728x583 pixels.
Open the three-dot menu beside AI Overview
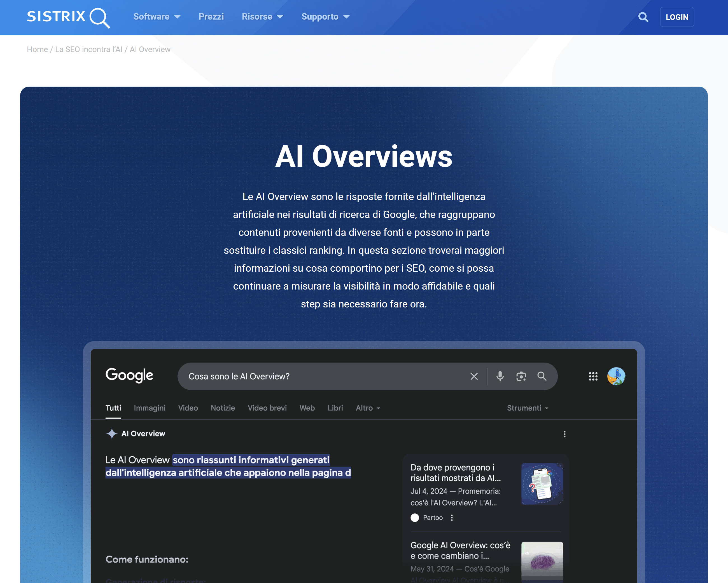(564, 434)
